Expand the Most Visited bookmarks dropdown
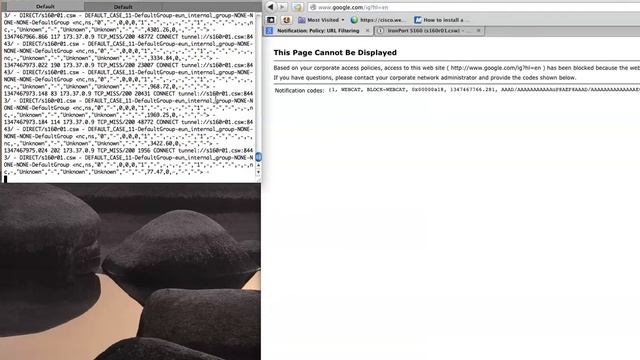 [x=321, y=20]
